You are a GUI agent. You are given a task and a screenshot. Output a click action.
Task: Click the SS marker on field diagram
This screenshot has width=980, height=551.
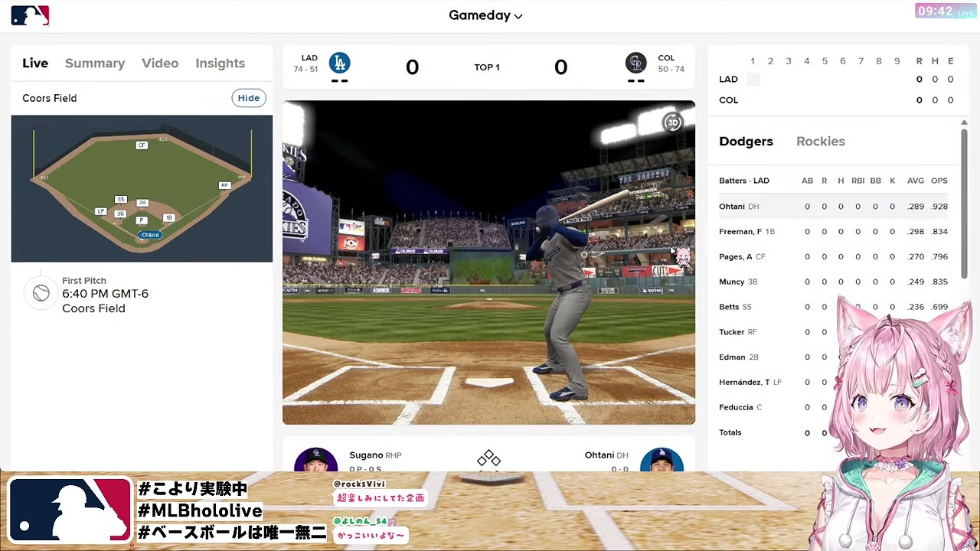pyautogui.click(x=120, y=200)
